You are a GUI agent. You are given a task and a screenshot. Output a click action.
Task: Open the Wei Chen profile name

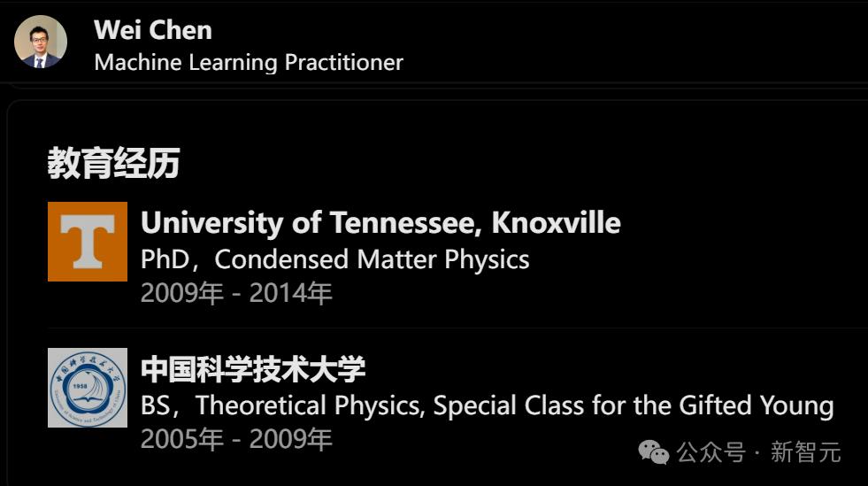[153, 30]
